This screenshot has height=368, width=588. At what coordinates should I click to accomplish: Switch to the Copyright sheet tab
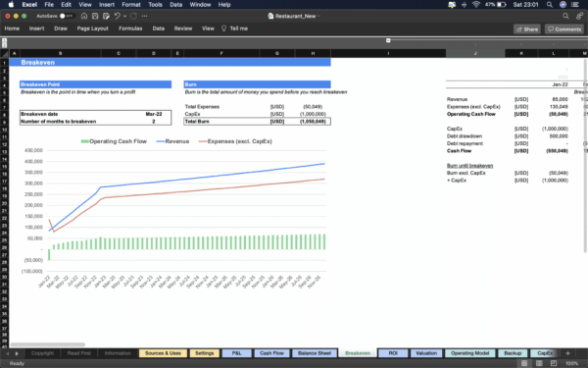coord(42,353)
